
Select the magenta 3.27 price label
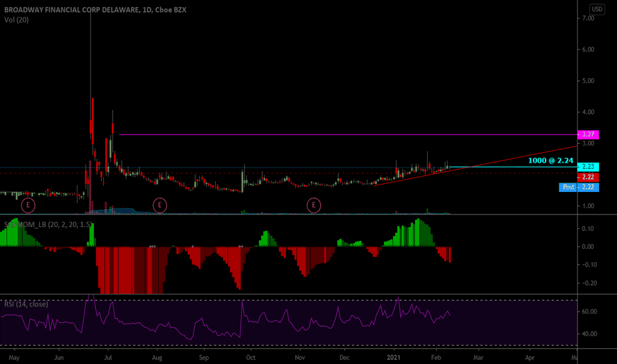[x=588, y=134]
